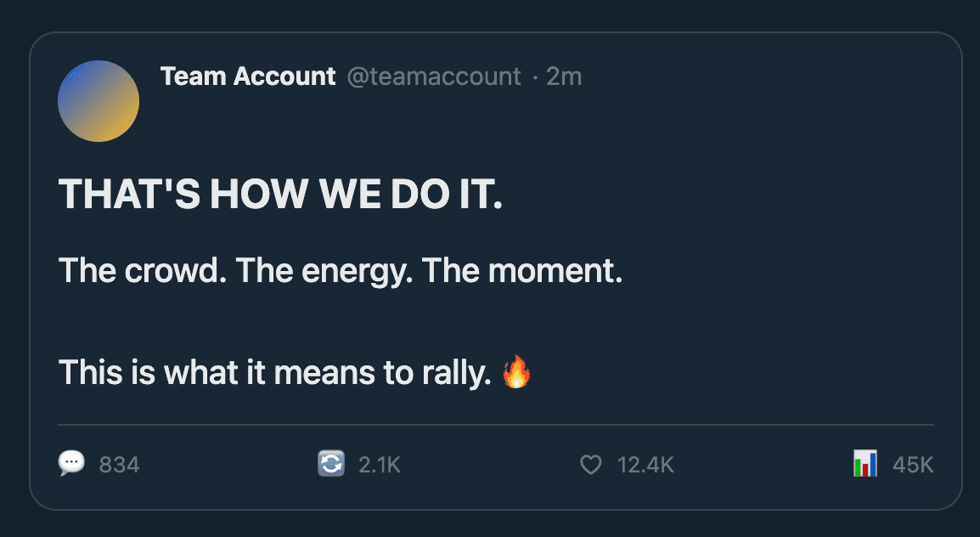This screenshot has height=537, width=980.
Task: Click the 12.4K likes count
Action: point(645,465)
